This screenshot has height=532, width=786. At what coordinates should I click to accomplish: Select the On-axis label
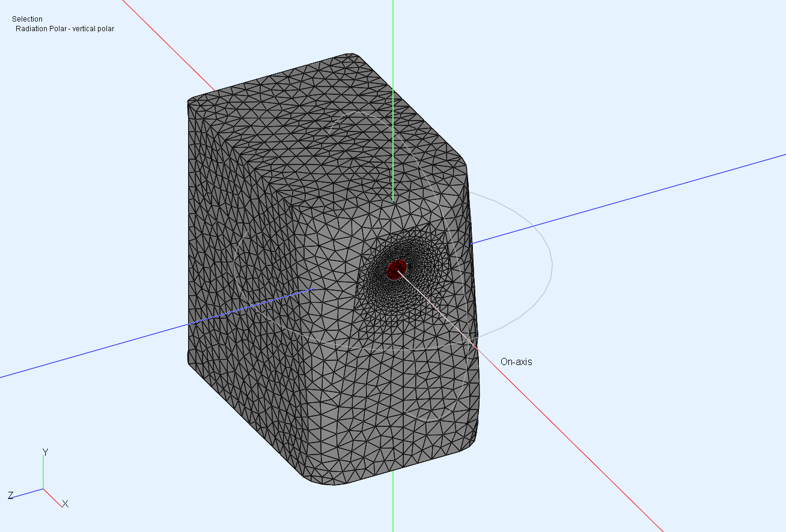point(516,361)
